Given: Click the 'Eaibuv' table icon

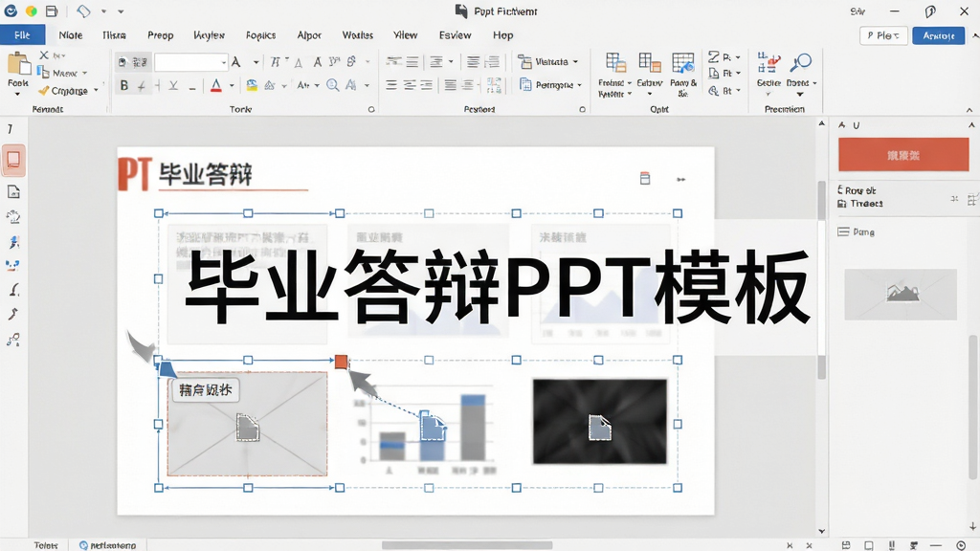Looking at the screenshot, I should click(650, 63).
